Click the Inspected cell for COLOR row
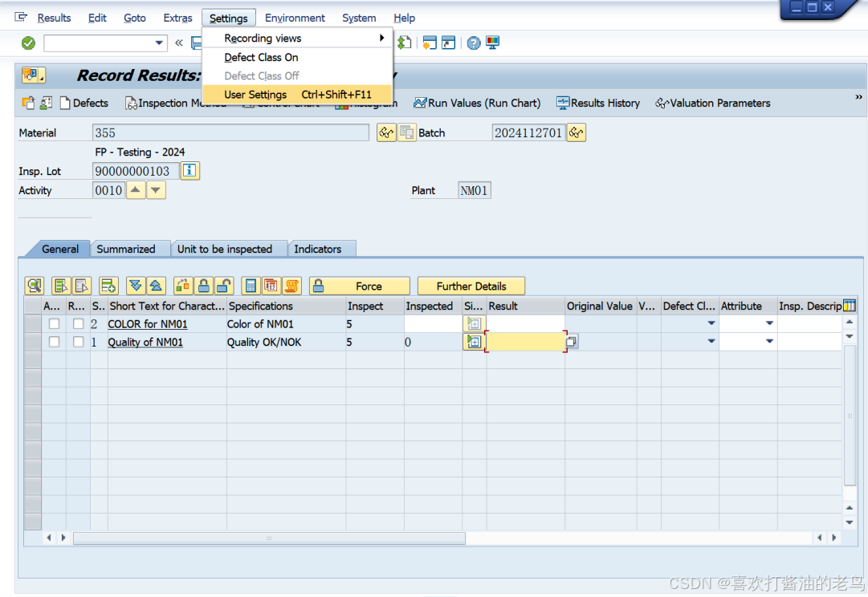Image resolution: width=868 pixels, height=597 pixels. pos(433,323)
